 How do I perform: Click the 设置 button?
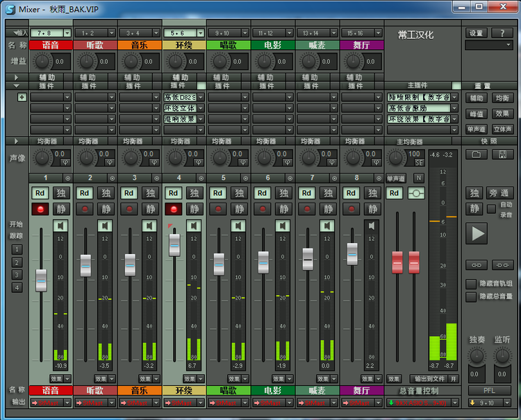[x=476, y=33]
